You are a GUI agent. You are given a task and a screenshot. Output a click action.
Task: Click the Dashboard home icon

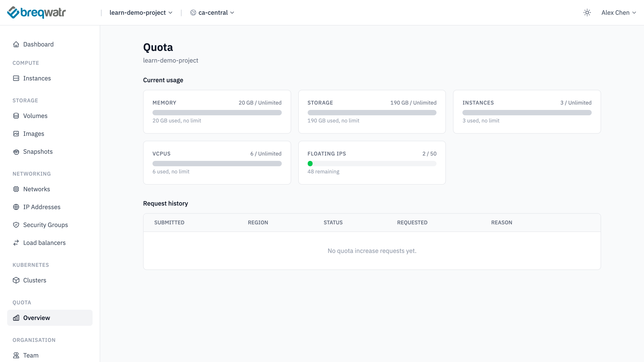tap(16, 44)
